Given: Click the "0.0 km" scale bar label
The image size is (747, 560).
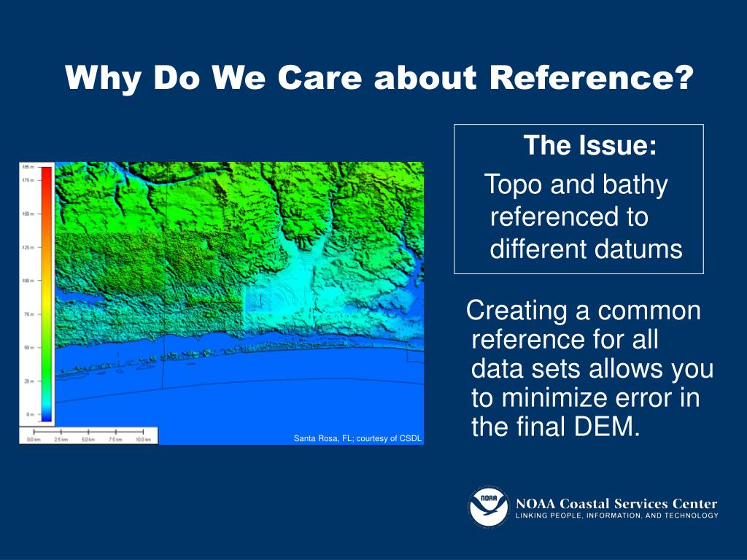Looking at the screenshot, I should point(34,440).
